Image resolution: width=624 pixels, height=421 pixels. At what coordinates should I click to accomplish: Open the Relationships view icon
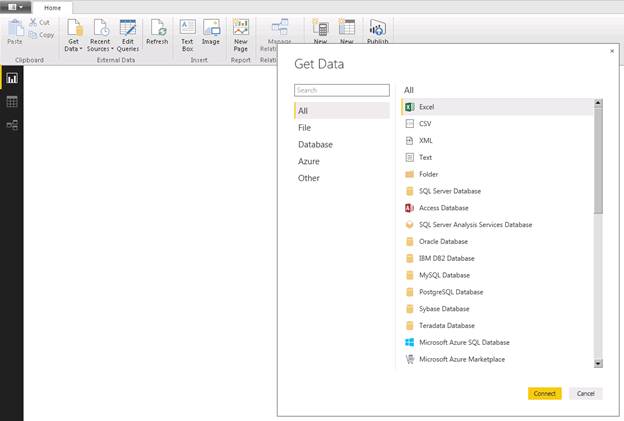[12, 125]
